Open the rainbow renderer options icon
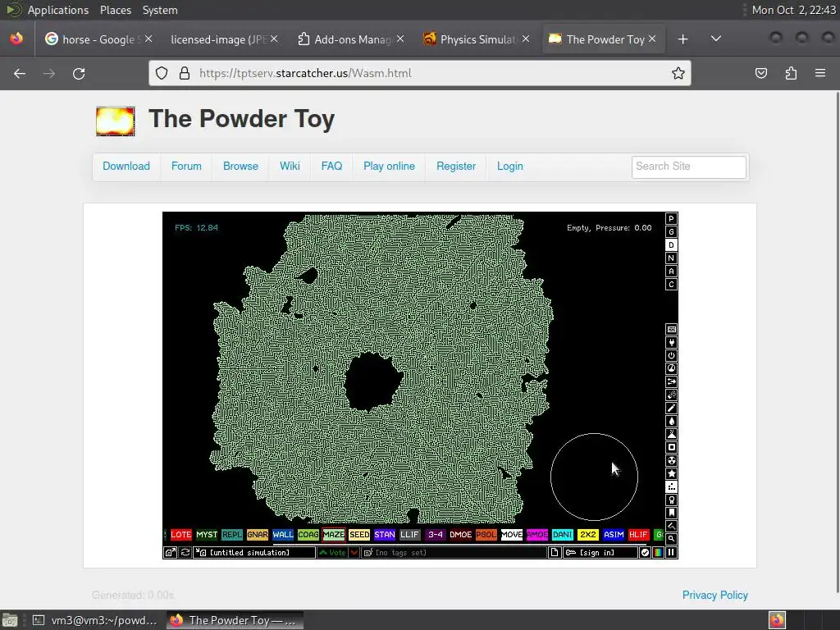The height and width of the screenshot is (630, 840). 658,552
